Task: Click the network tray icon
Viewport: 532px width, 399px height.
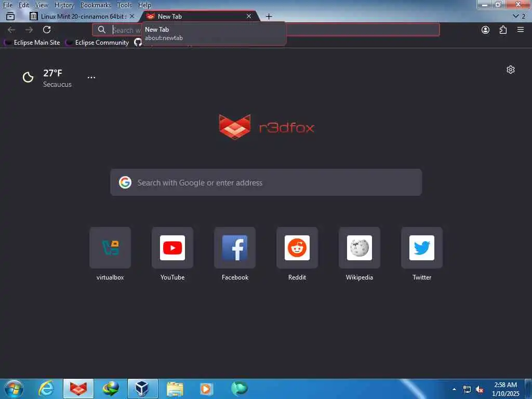Action: [467, 390]
